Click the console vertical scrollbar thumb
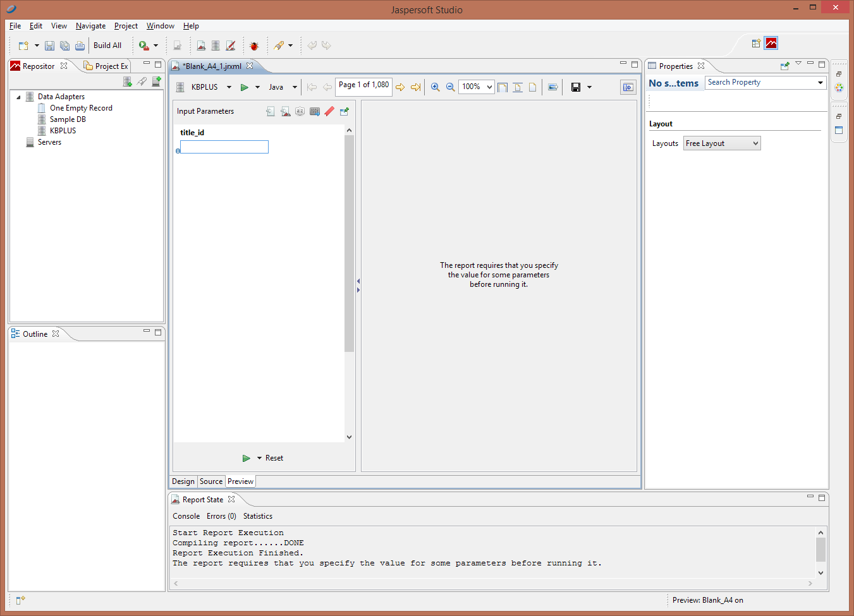The width and height of the screenshot is (854, 616). coord(820,550)
